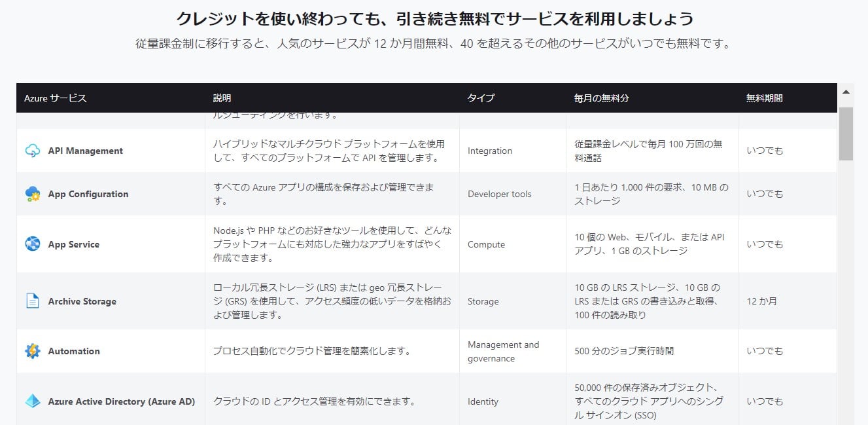Click the 'クラウドの ID とアクセス管理を有効にできます。' description
This screenshot has width=868, height=425.
coord(315,401)
